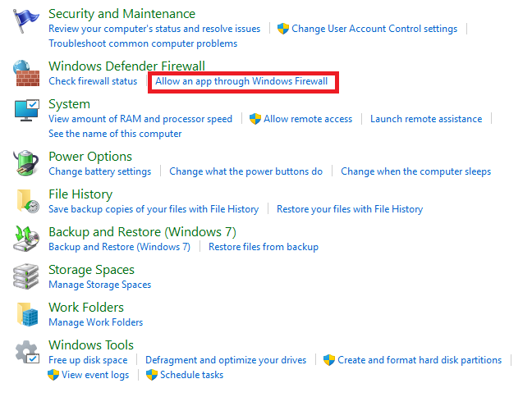
Task: Click the Windows Defender Firewall brick wall icon
Action: [26, 73]
